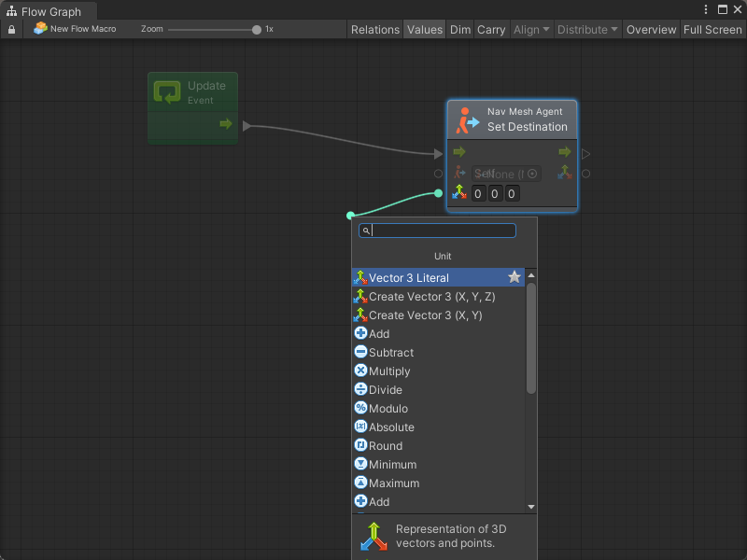The width and height of the screenshot is (747, 560).
Task: Click the Full Screen button
Action: pyautogui.click(x=712, y=30)
